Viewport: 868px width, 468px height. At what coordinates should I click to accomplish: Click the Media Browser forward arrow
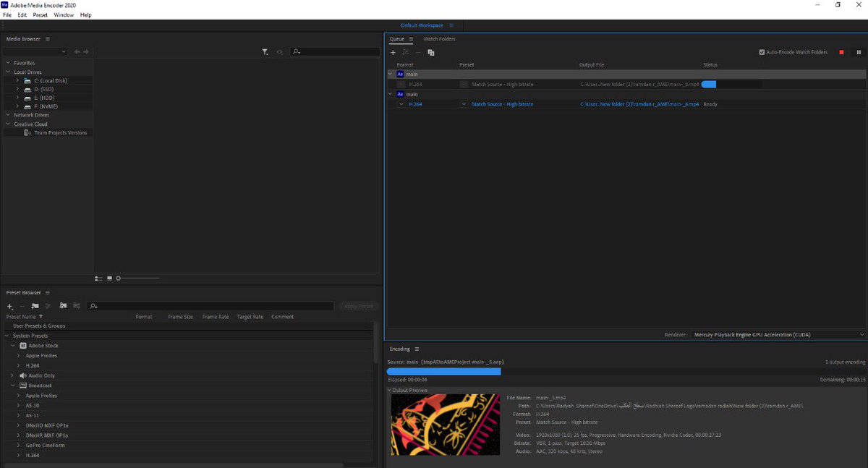[x=86, y=52]
